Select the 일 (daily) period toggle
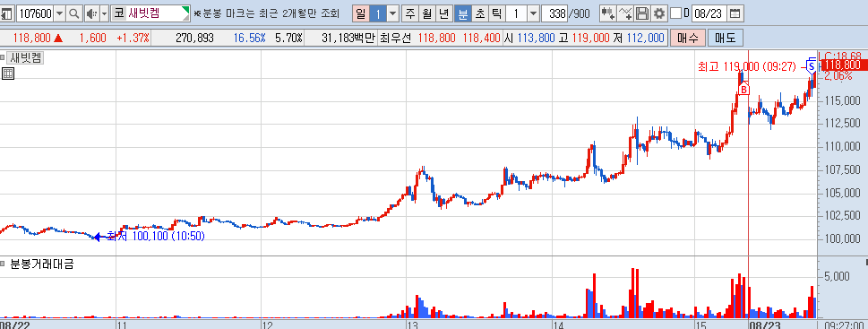Viewport: 868px width, 329px height. click(360, 13)
